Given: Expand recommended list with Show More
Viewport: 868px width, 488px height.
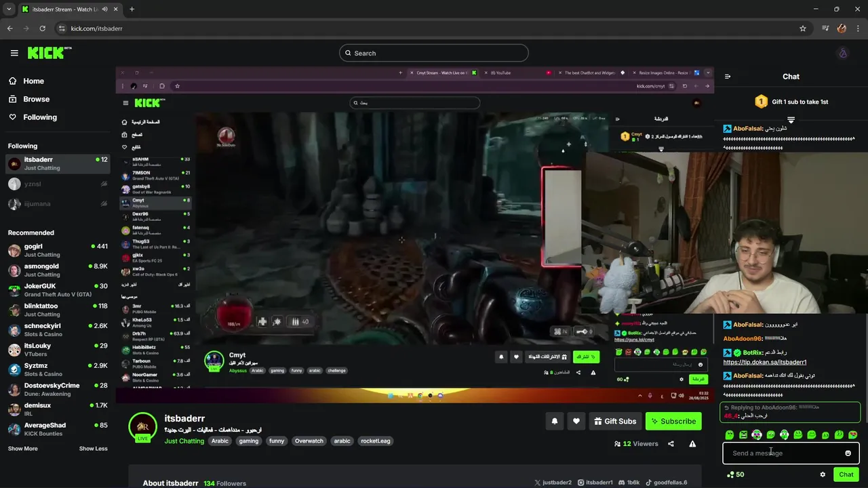Looking at the screenshot, I should [x=22, y=449].
